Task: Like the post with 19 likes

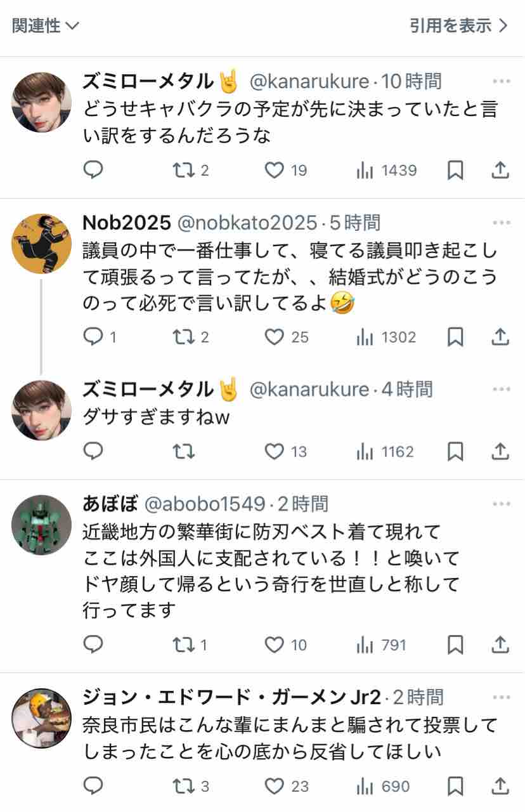Action: (x=285, y=170)
